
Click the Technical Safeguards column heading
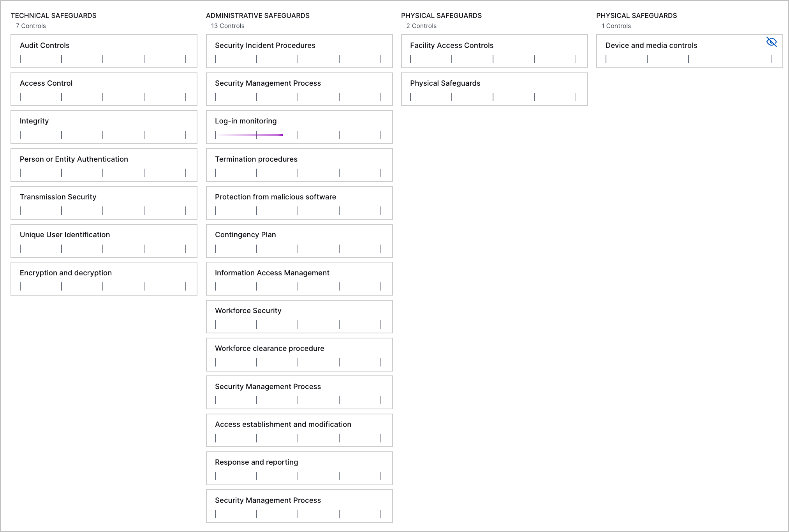[54, 16]
